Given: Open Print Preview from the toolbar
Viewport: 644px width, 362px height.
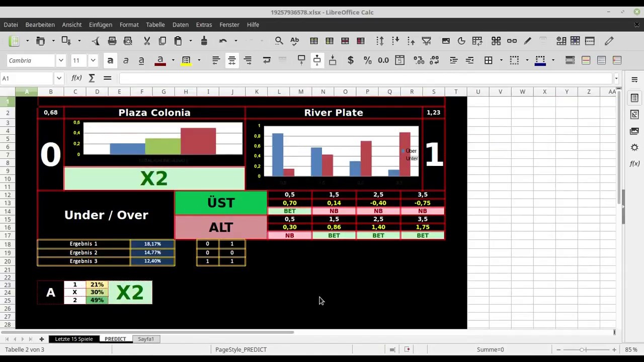Looking at the screenshot, I should [128, 41].
